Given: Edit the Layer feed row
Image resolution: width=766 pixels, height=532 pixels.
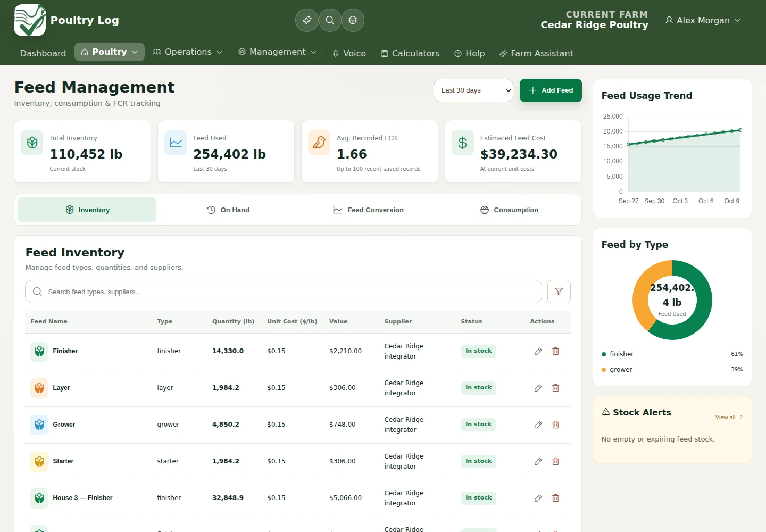Looking at the screenshot, I should (538, 388).
